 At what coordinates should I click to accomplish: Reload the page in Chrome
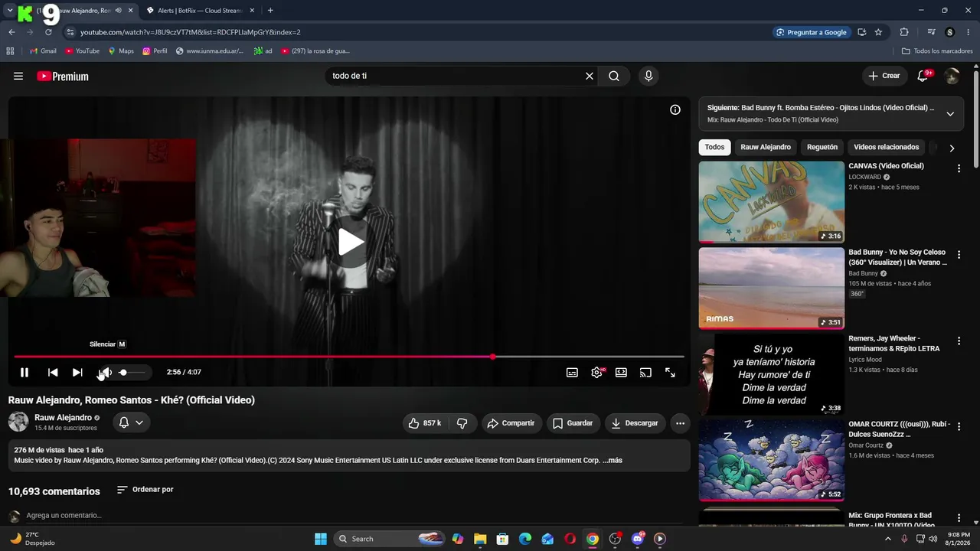(x=48, y=32)
